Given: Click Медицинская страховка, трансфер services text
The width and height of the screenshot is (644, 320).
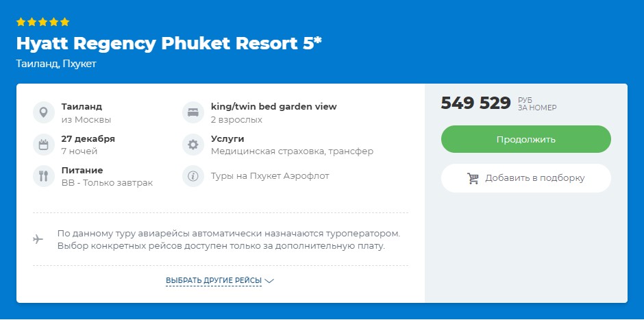Looking at the screenshot, I should coord(292,151).
